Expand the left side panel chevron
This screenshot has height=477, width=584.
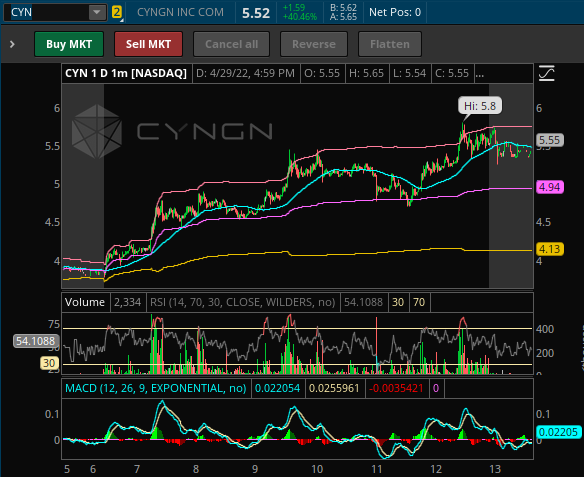pyautogui.click(x=12, y=44)
